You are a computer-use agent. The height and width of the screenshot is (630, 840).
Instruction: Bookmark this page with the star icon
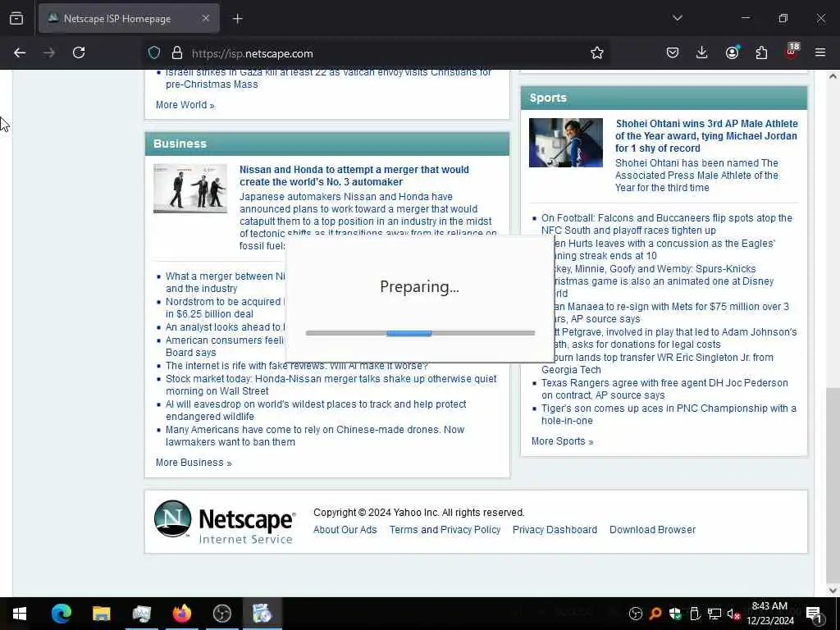[x=597, y=52]
